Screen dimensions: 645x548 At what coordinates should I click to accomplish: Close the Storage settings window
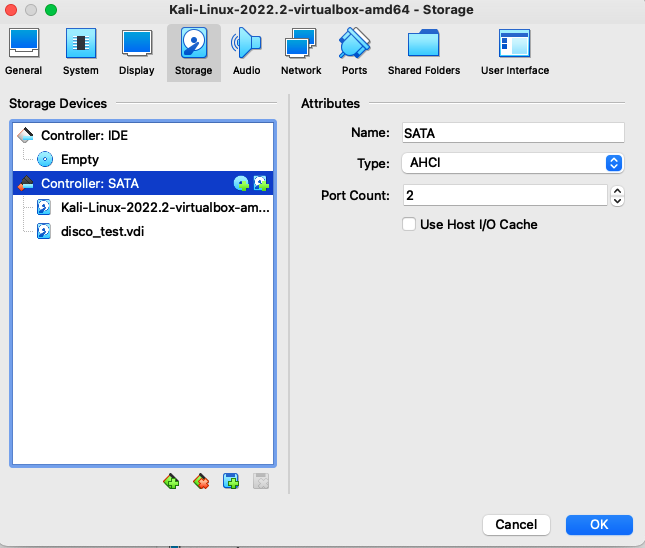point(11,9)
